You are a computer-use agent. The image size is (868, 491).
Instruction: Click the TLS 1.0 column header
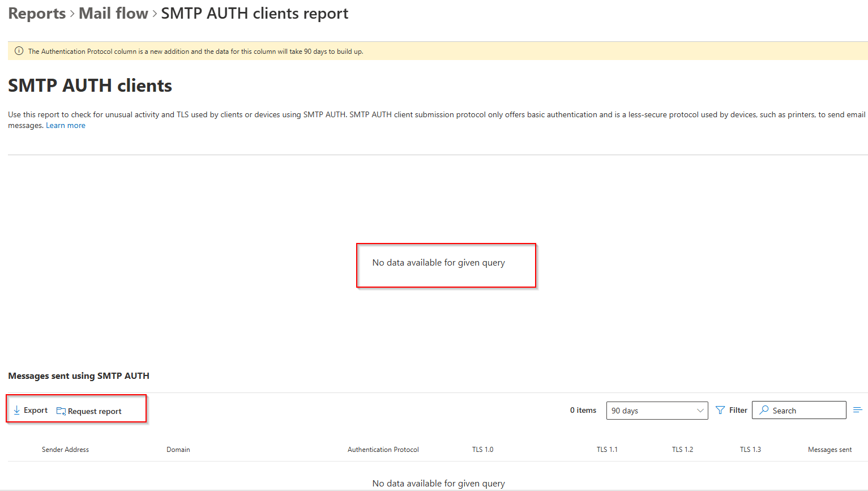(482, 450)
